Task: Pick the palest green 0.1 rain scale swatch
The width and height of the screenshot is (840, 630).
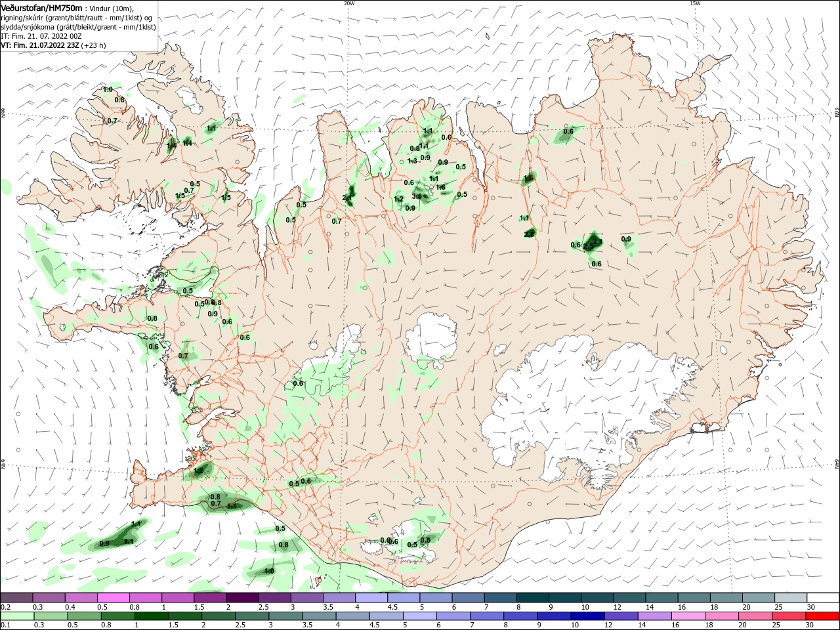Action: pyautogui.click(x=17, y=616)
